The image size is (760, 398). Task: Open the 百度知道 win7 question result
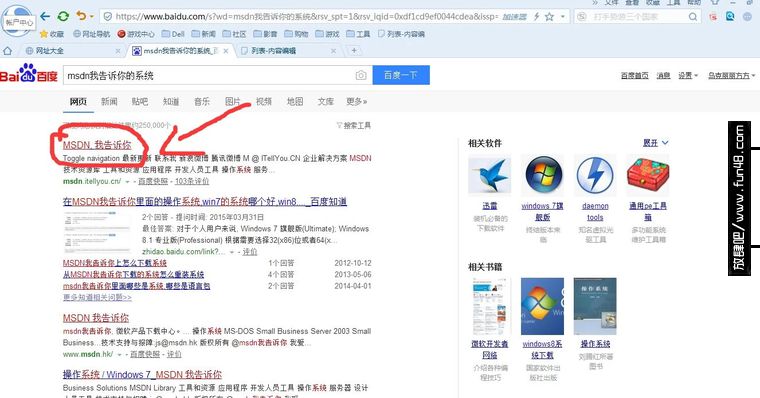click(x=205, y=201)
